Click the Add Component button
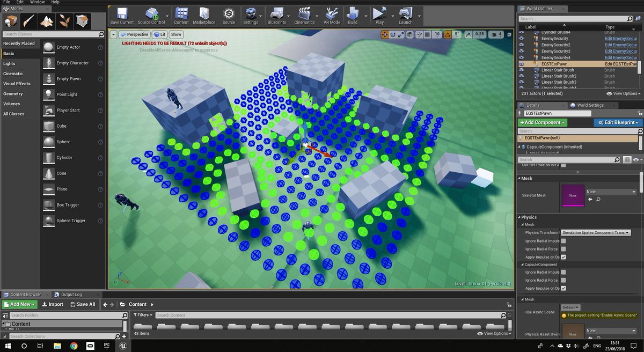The image size is (644, 352). [542, 122]
